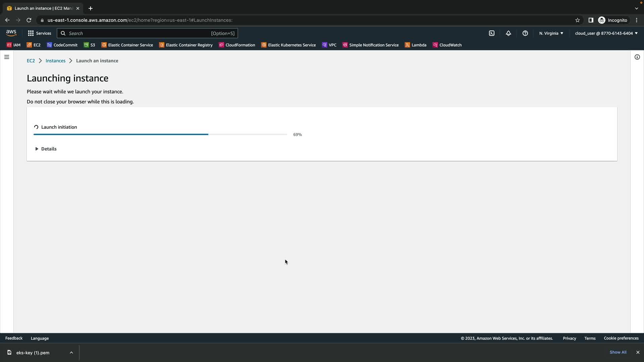This screenshot has height=362, width=644.
Task: Open the cloud_user account dropdown
Action: 606,33
